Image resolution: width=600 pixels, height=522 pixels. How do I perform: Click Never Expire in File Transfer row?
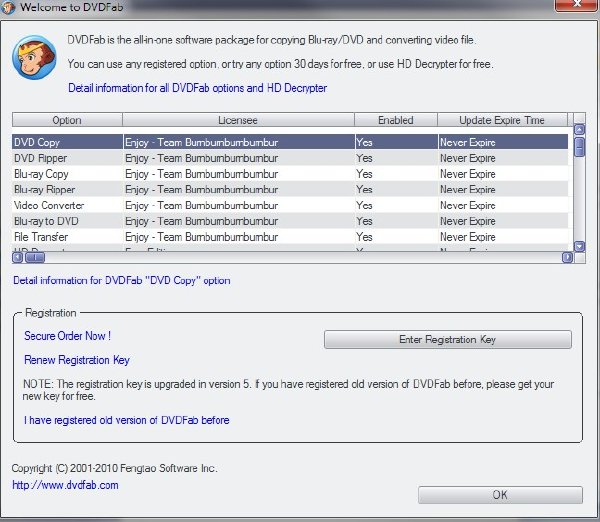[x=503, y=237]
